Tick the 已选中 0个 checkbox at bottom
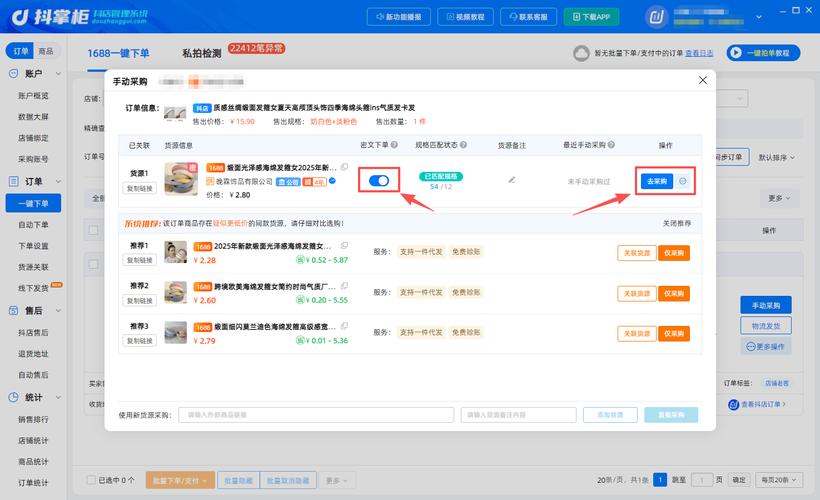Screen dimensions: 820x500 tap(91, 480)
